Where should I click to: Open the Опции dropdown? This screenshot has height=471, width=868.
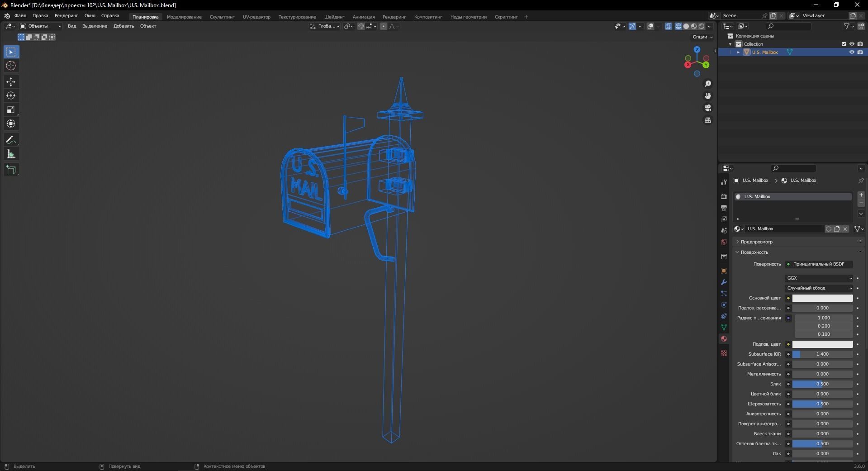tap(702, 37)
